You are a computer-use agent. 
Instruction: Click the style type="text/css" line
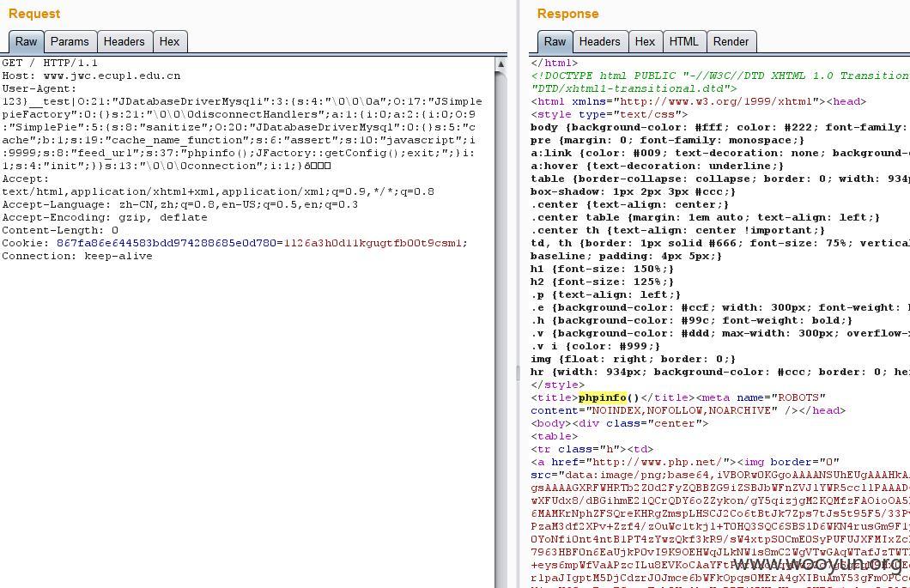pyautogui.click(x=609, y=114)
